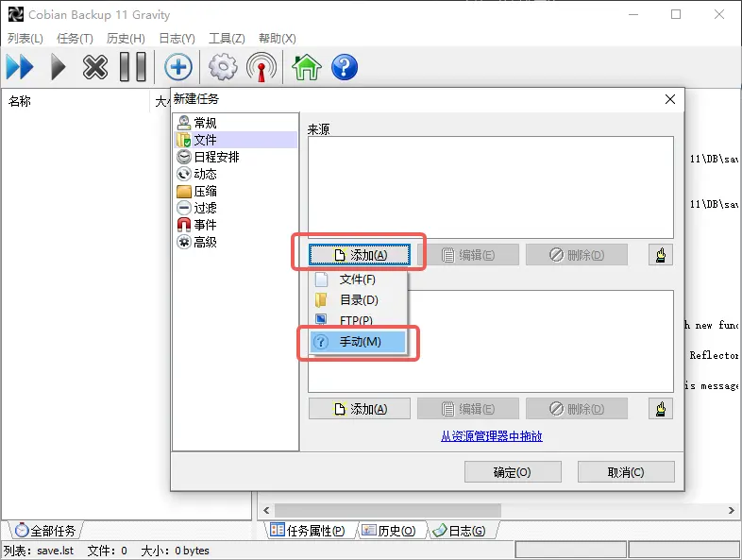Click 删除(D) button under destination list
The height and width of the screenshot is (560, 742).
tap(577, 409)
